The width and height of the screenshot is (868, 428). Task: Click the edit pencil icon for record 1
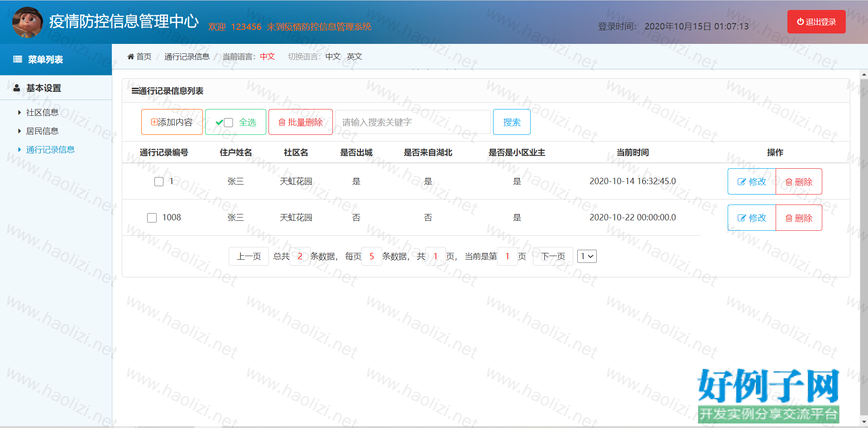pos(741,182)
